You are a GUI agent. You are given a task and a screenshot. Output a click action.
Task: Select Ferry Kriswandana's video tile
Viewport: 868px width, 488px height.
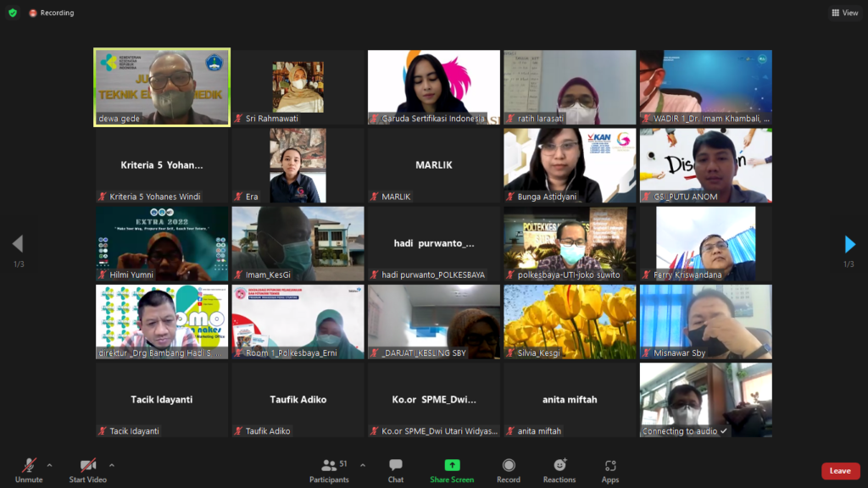point(706,243)
